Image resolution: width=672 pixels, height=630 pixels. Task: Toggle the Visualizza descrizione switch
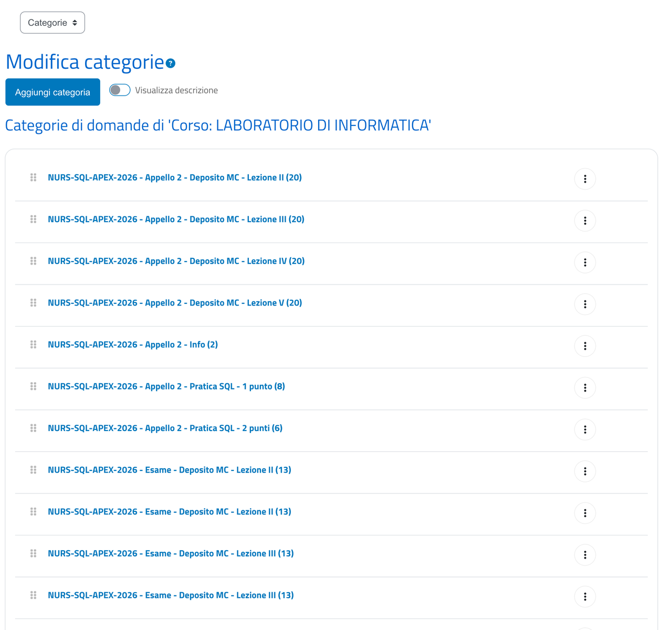[x=120, y=90]
